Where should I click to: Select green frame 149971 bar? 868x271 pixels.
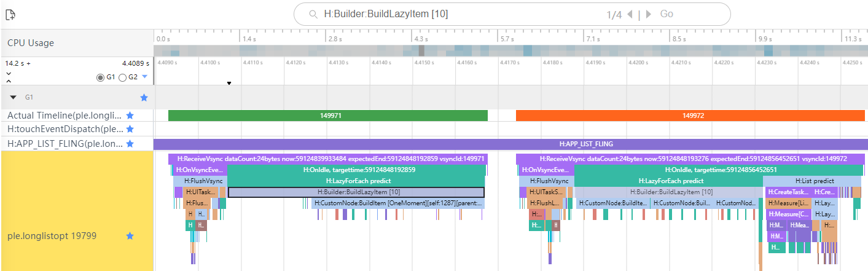point(327,116)
